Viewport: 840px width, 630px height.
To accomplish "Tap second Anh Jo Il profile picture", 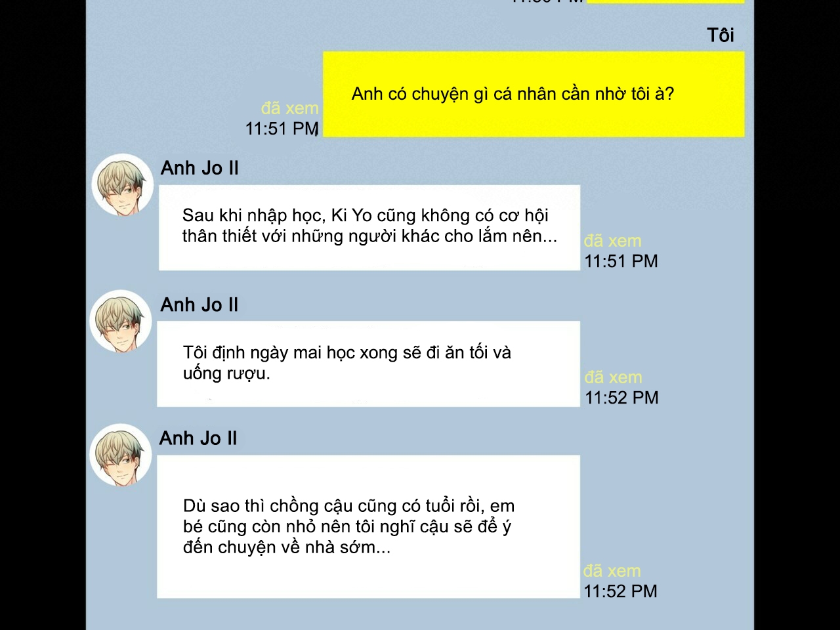I will (x=121, y=322).
